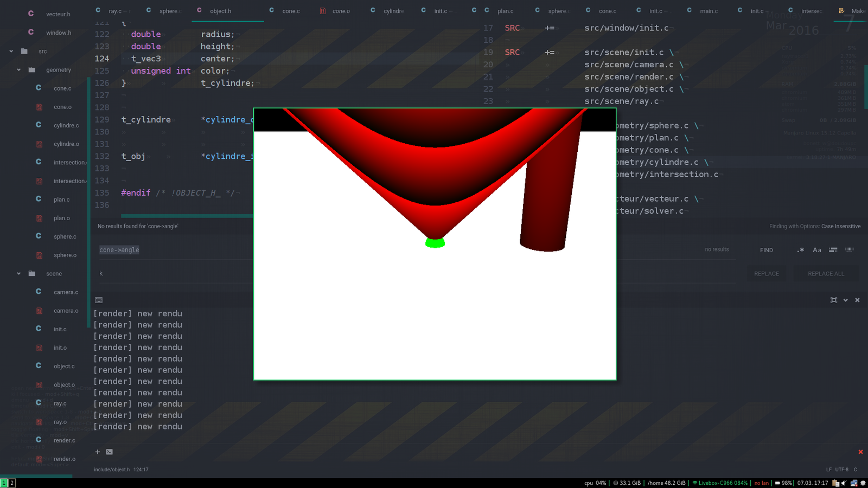Click the red X icon at bottom right

(860, 452)
